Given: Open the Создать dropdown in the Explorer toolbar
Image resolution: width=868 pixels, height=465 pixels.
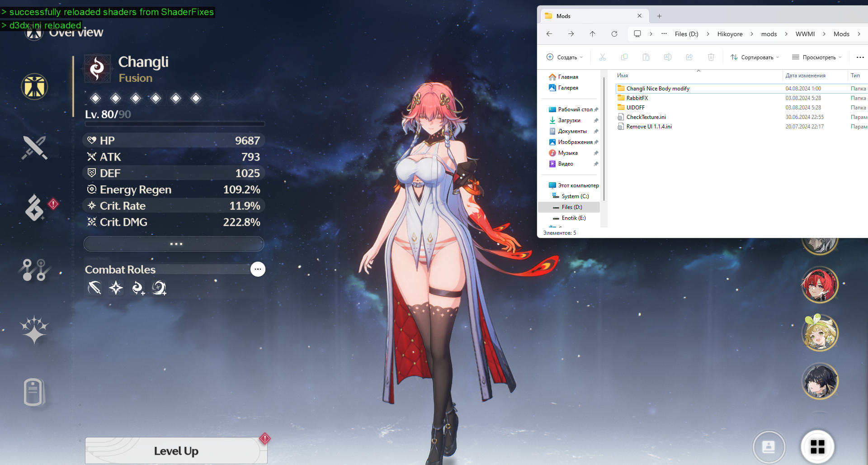Looking at the screenshot, I should coord(565,57).
